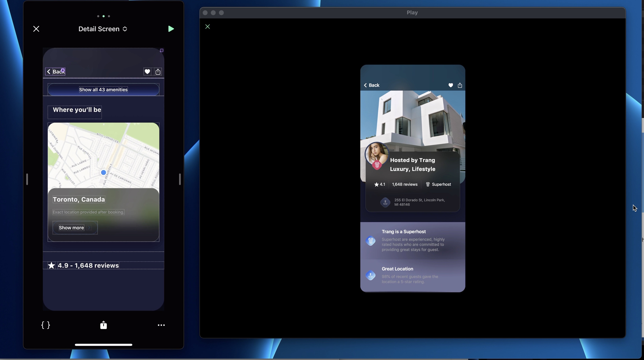
Task: Click the share icon in Play preview
Action: [460, 85]
